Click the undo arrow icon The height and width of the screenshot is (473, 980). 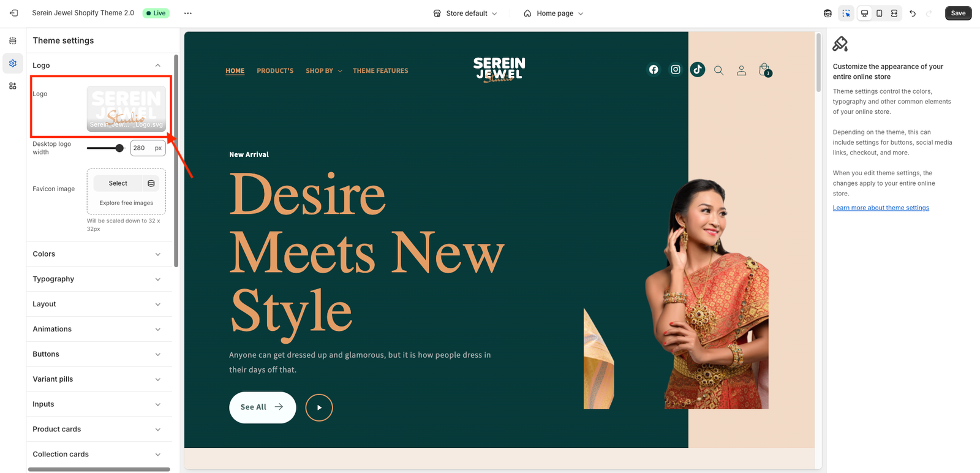coord(913,13)
